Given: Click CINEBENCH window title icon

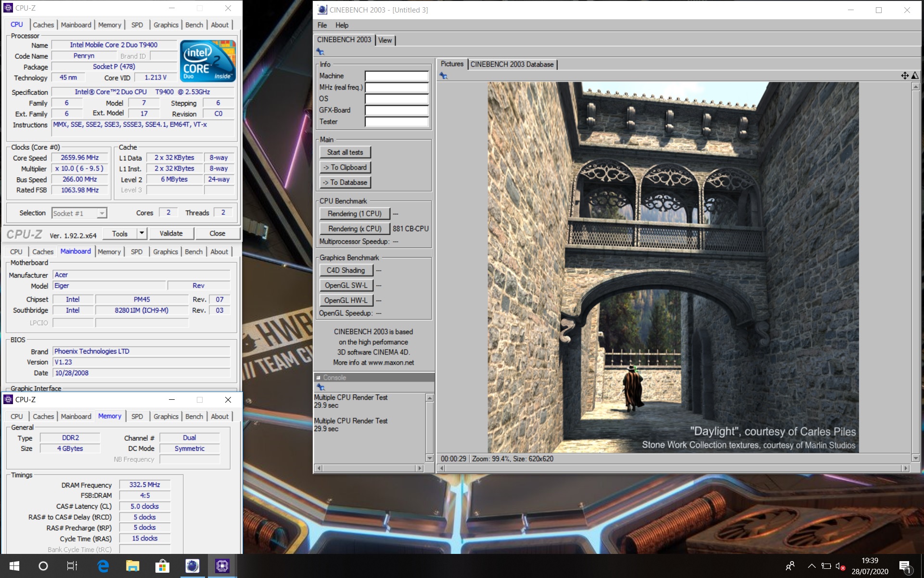Looking at the screenshot, I should (322, 10).
